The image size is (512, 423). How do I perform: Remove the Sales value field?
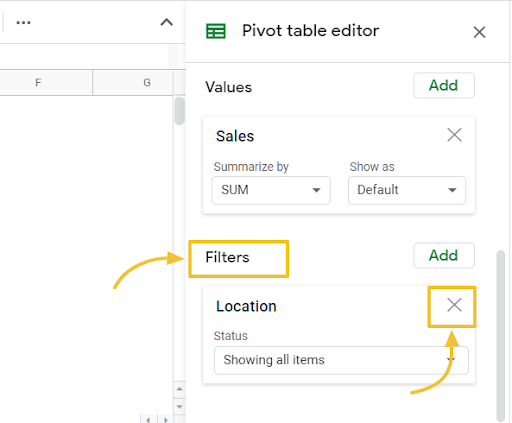[454, 135]
